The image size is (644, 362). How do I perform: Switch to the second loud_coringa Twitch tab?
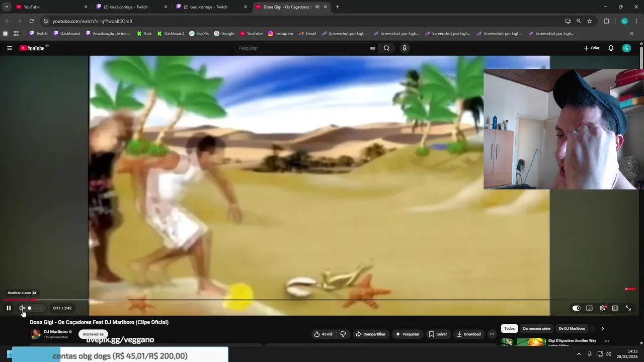(211, 7)
